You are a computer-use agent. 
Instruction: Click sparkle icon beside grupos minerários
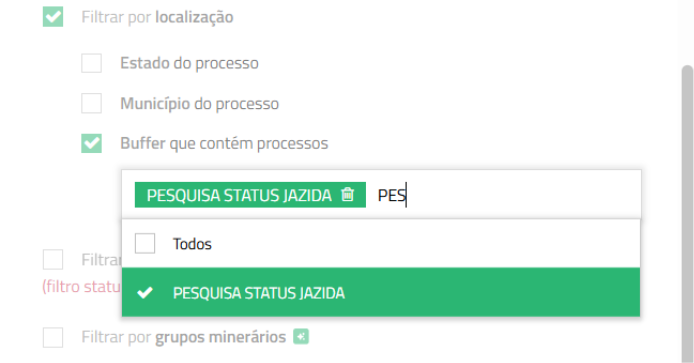tap(301, 337)
